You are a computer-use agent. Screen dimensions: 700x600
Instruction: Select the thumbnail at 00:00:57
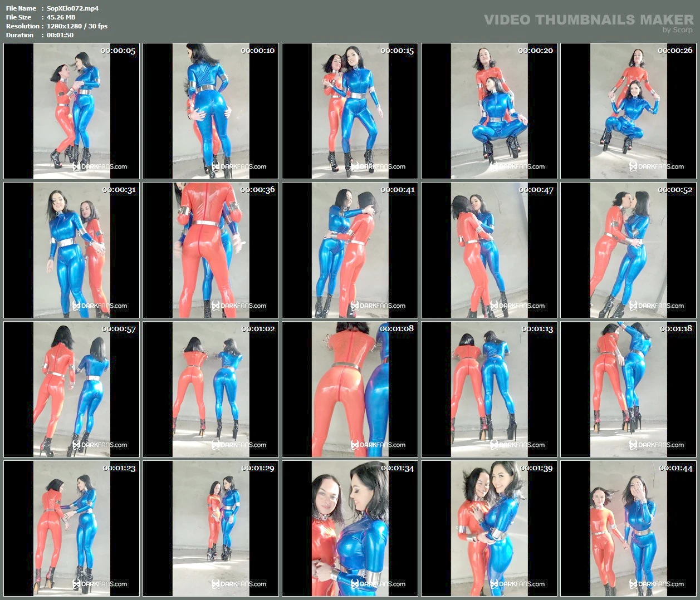click(71, 389)
